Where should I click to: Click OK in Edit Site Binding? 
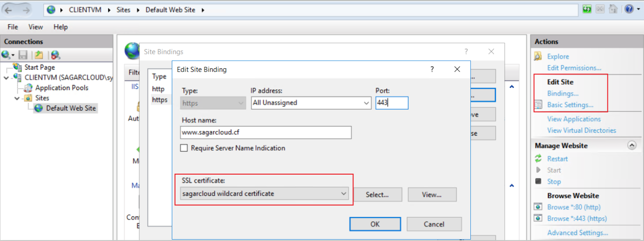click(x=375, y=224)
